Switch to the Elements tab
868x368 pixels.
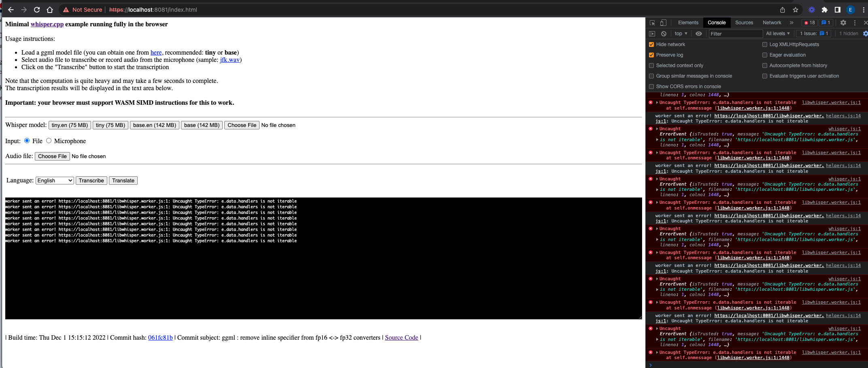tap(688, 23)
